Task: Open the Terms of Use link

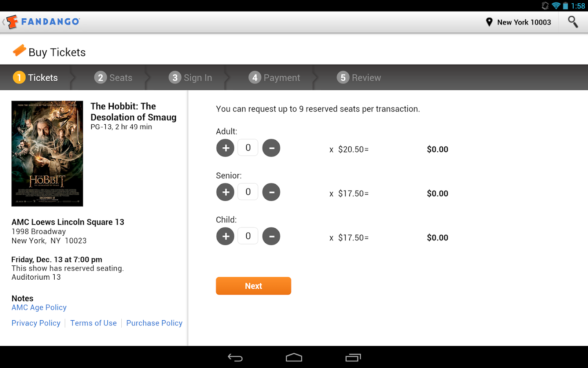Action: click(x=94, y=323)
